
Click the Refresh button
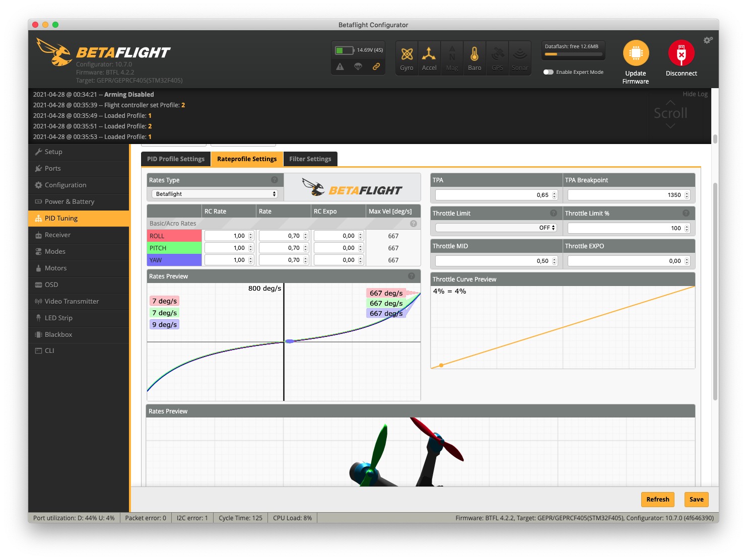click(658, 499)
